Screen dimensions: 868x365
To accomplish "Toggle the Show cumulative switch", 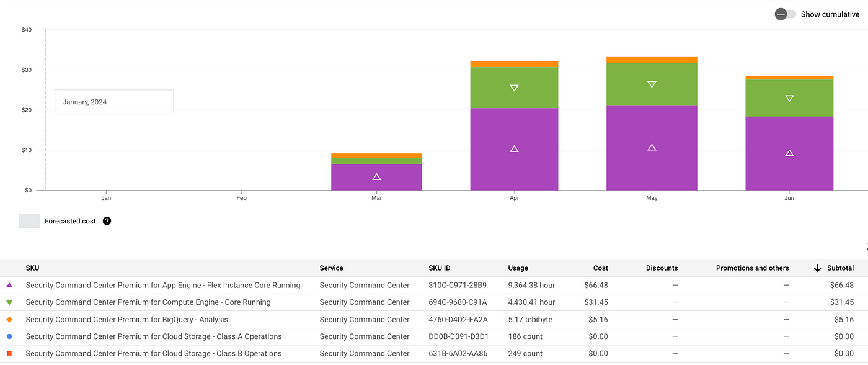I will [x=785, y=14].
